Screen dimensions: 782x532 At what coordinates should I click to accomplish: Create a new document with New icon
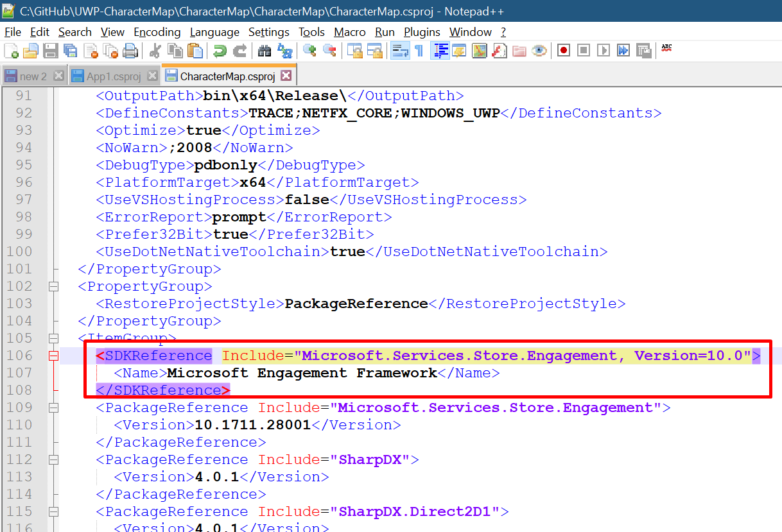point(12,51)
